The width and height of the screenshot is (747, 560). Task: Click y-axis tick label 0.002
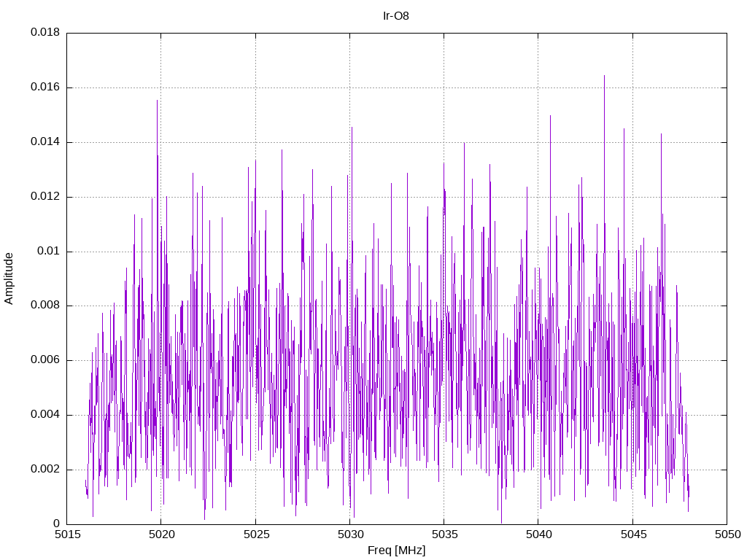45,469
